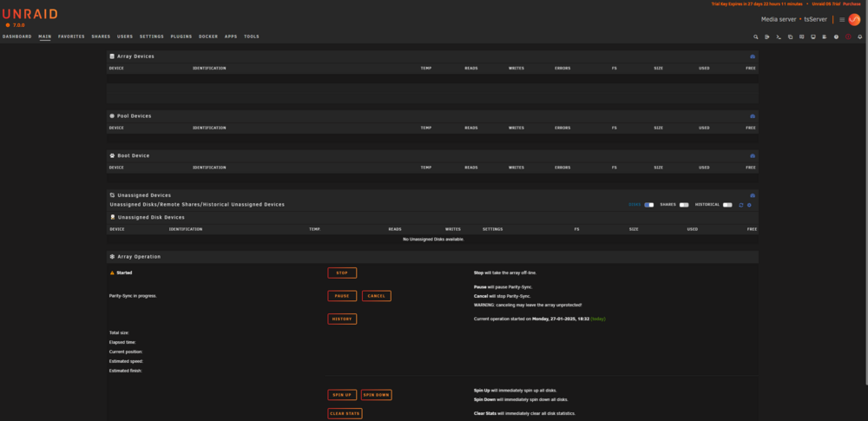Click the 7.0.0 version number under the logo
The width and height of the screenshot is (868, 421).
click(x=19, y=25)
